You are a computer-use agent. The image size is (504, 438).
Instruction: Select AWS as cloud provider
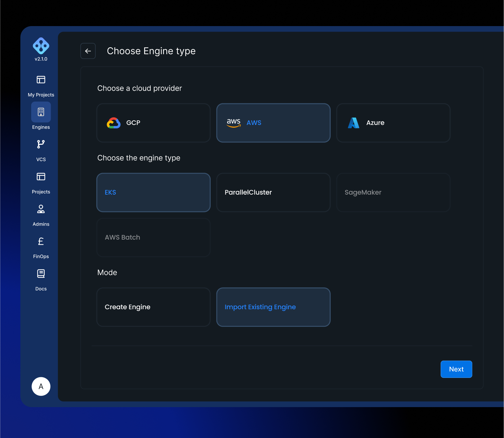point(273,123)
